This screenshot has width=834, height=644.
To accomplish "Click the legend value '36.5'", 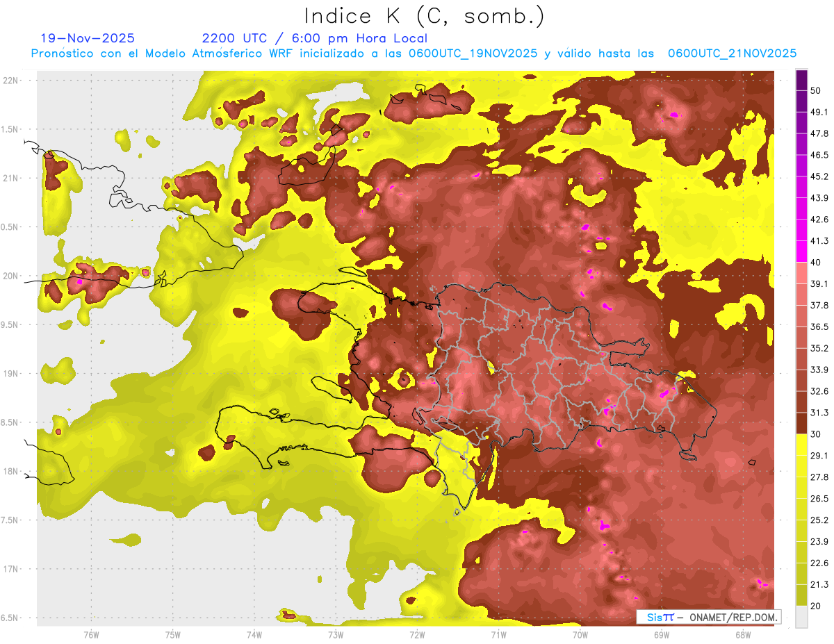I will pyautogui.click(x=819, y=327).
